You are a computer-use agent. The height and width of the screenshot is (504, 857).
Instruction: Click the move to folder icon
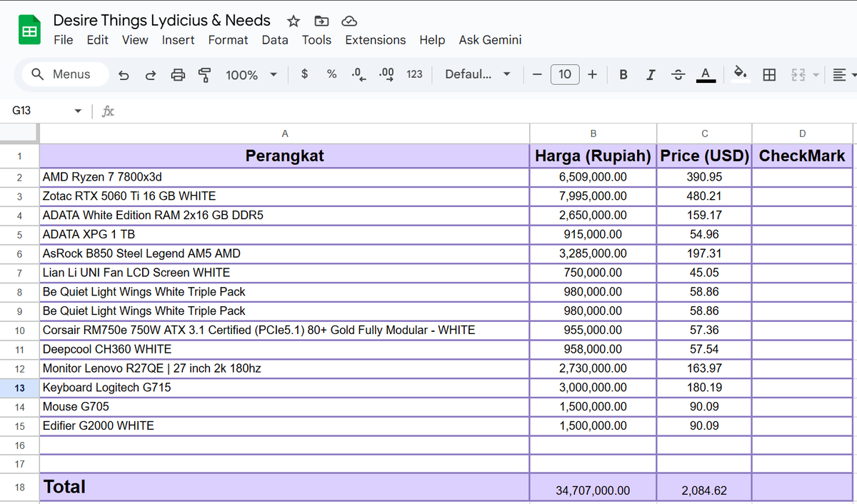point(321,21)
